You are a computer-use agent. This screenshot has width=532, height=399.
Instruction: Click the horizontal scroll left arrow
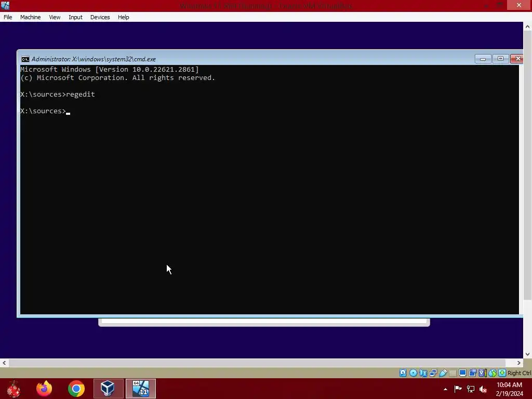[4, 363]
